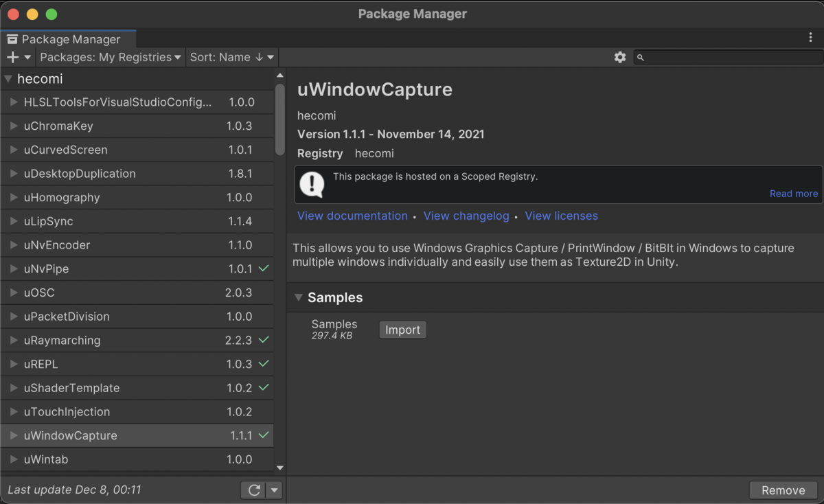The height and width of the screenshot is (504, 824).
Task: Click the installed checkmark beside uShaderTemplate
Action: coord(264,387)
